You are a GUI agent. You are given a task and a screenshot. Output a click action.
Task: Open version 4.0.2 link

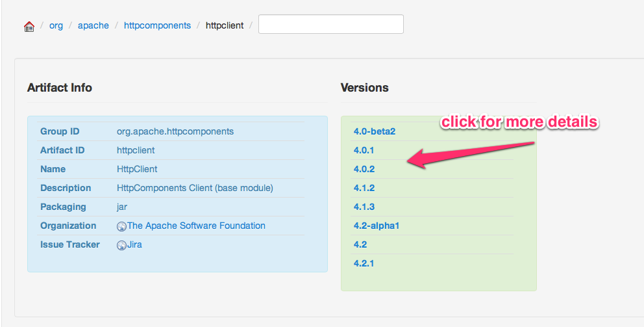click(364, 169)
